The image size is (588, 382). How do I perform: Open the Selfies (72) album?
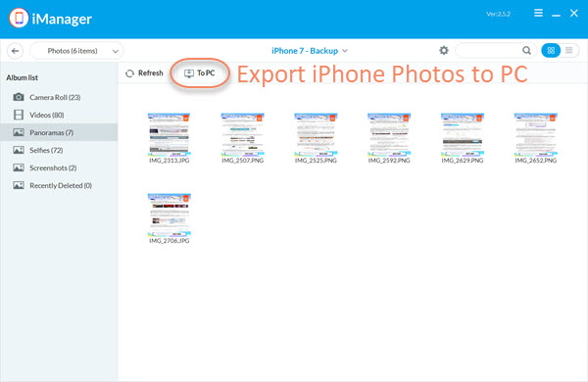(59, 150)
